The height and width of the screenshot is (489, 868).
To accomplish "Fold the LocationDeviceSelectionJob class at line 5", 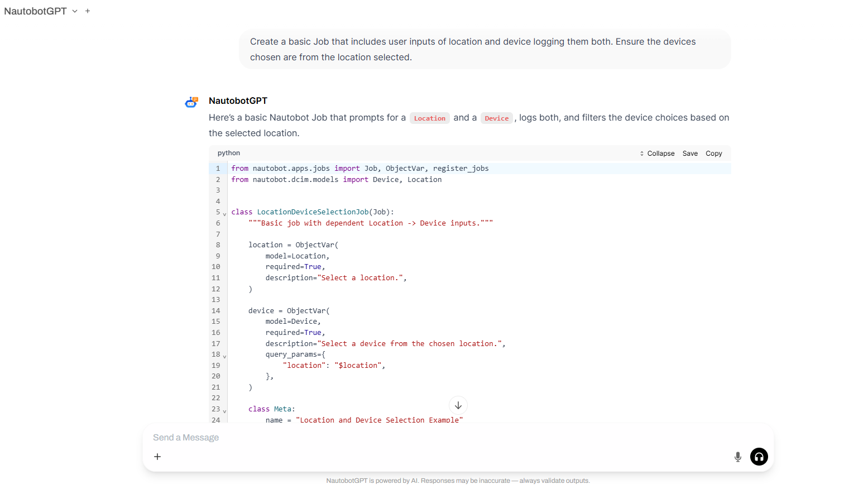I will click(x=224, y=214).
